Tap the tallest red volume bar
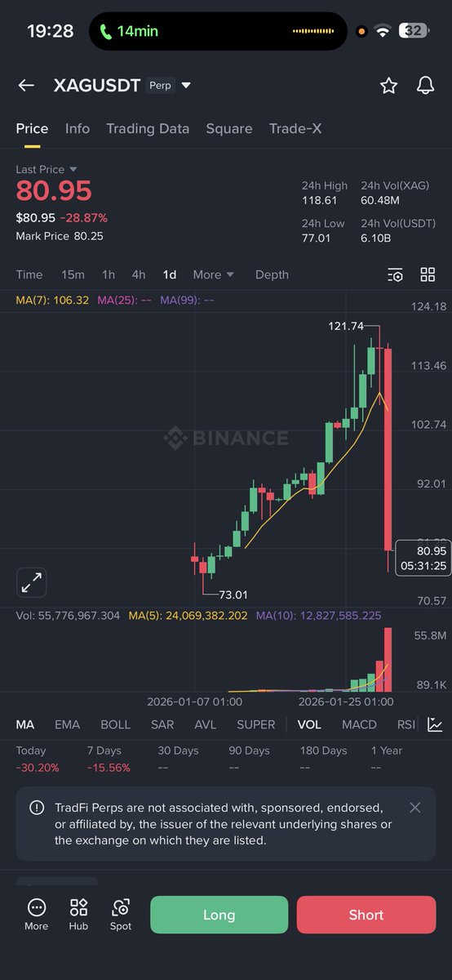This screenshot has height=980, width=452. (x=388, y=659)
